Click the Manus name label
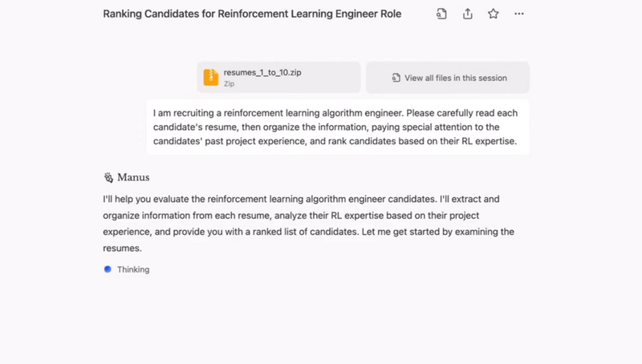This screenshot has height=364, width=642. pos(133,177)
